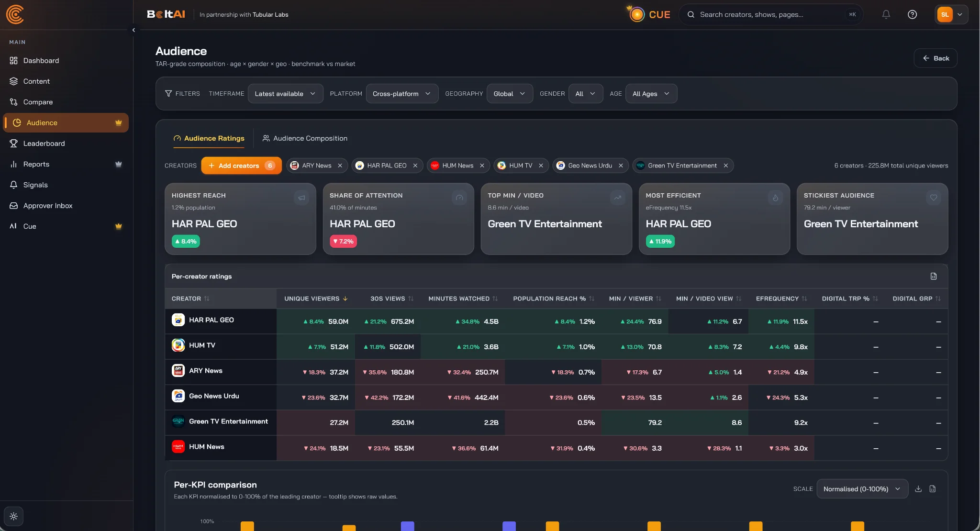Click the Filters label button

tap(182, 94)
